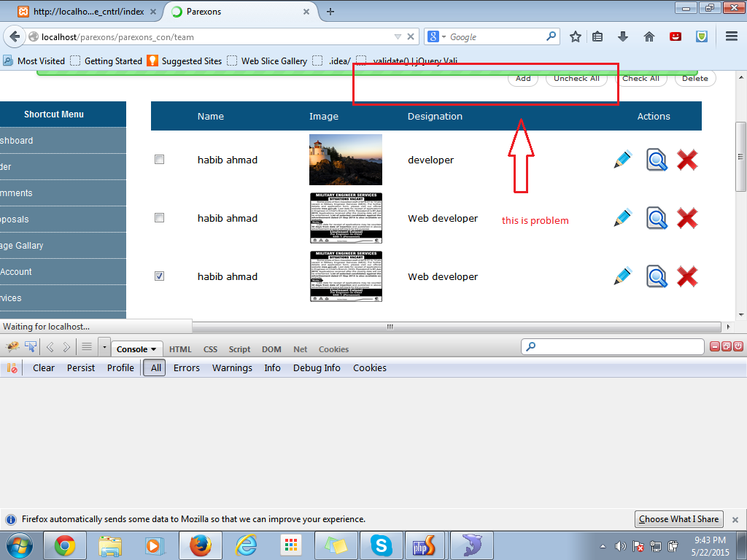The width and height of the screenshot is (747, 560).
Task: Select the Firebug Net tab
Action: pyautogui.click(x=300, y=349)
